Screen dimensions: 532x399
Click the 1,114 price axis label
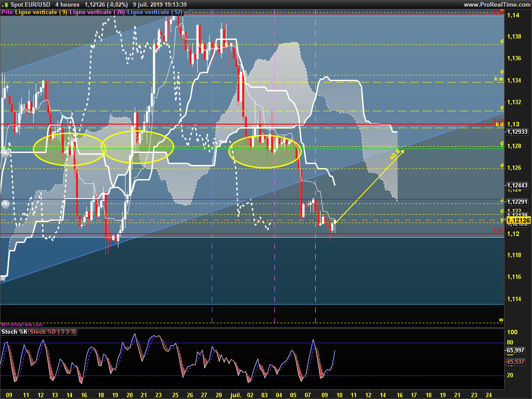514,299
